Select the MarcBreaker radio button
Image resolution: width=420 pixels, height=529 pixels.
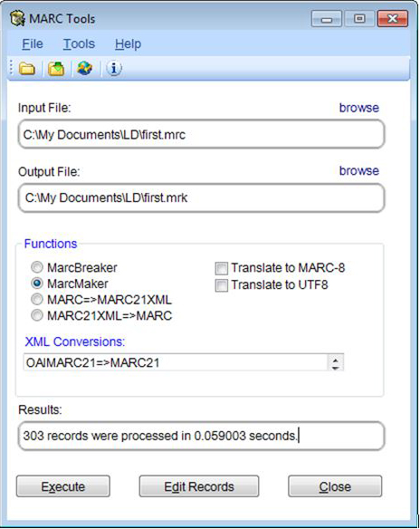[37, 267]
